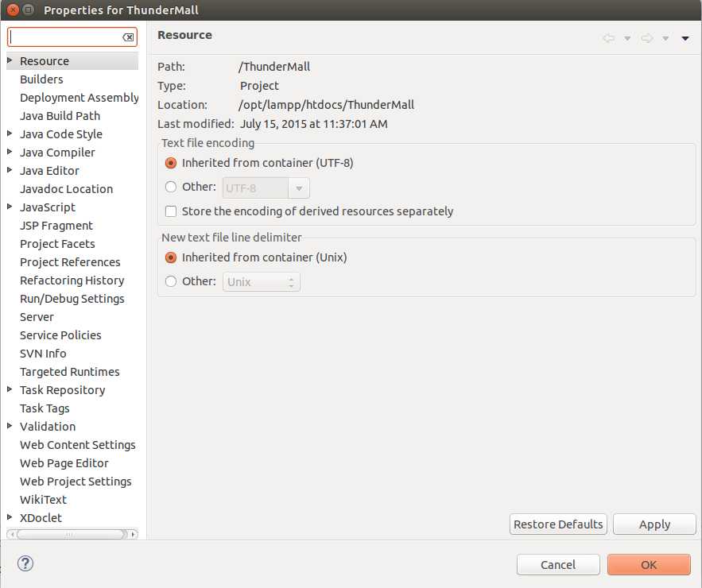The image size is (702, 588).
Task: Expand the Task Repository node
Action: click(10, 389)
